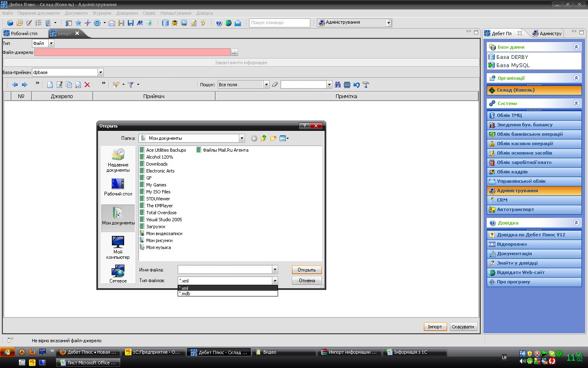Click the open envelope icon beside the gear
This screenshot has width=588, height=368.
click(x=112, y=23)
